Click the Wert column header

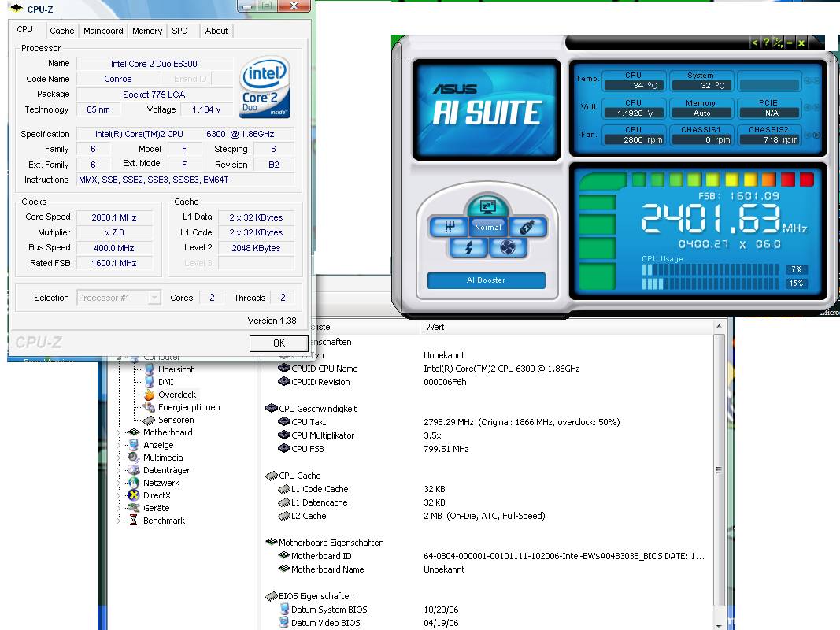[x=567, y=327]
